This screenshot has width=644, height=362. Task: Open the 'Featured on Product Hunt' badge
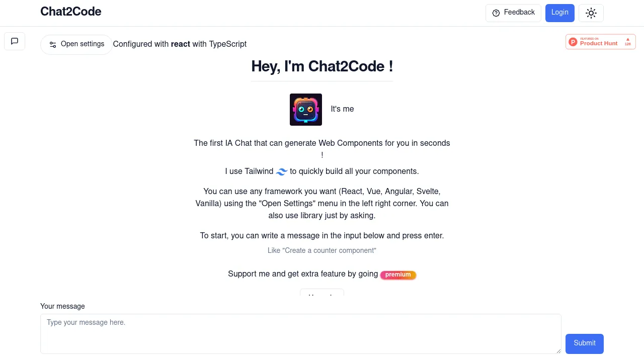click(600, 41)
